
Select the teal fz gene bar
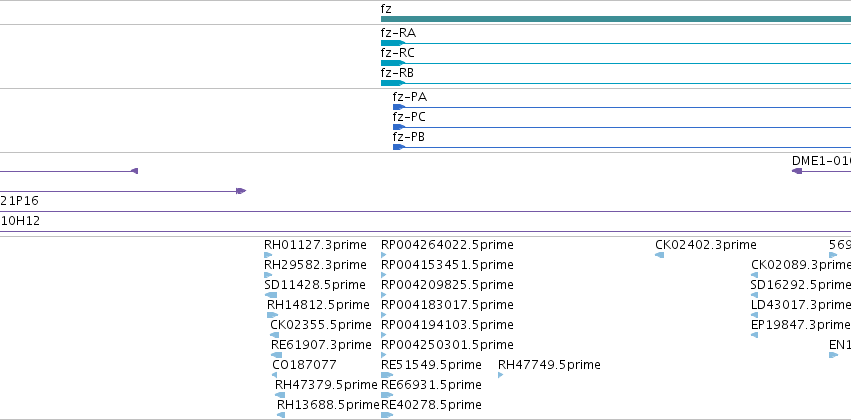(616, 19)
